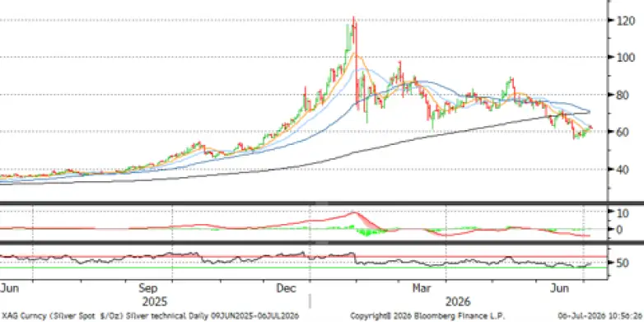
Task: Click the 0 label on MACD axis
Action: point(620,229)
